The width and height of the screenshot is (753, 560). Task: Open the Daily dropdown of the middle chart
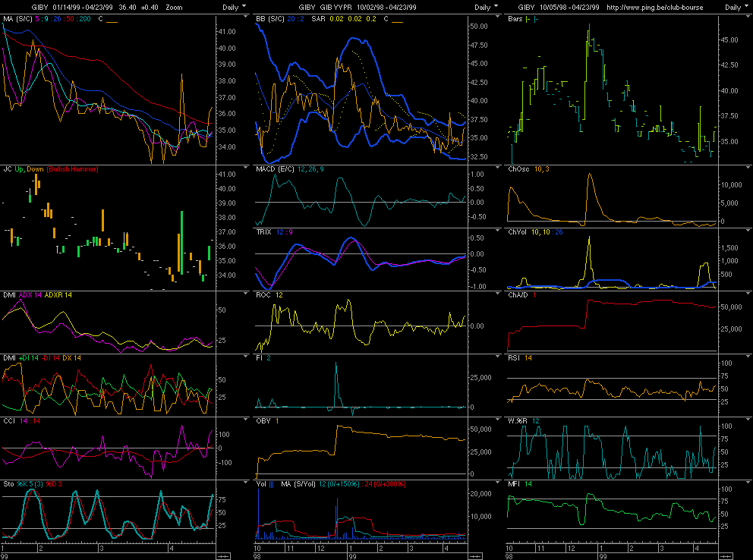[487, 7]
